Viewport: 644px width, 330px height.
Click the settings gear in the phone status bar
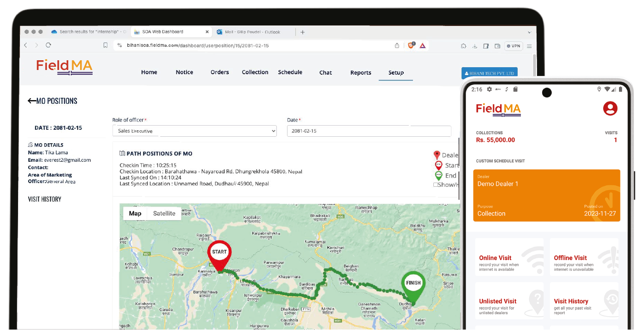coord(489,89)
